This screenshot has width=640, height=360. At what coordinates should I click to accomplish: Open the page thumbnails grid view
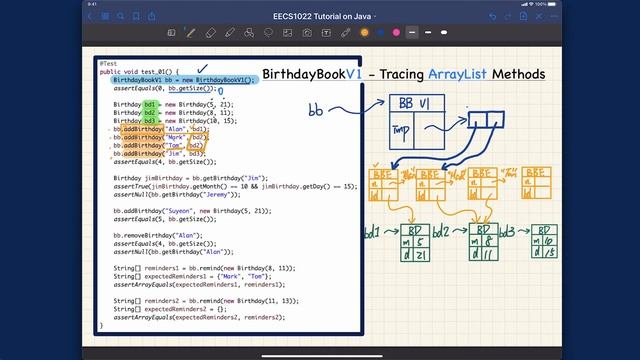[105, 16]
